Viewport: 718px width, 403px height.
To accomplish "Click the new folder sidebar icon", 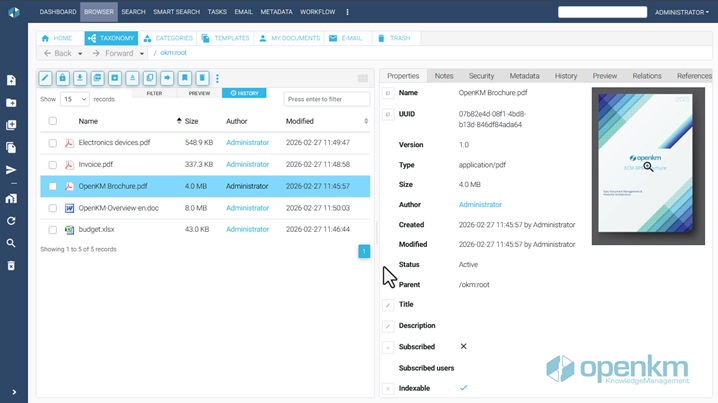I will tap(11, 103).
